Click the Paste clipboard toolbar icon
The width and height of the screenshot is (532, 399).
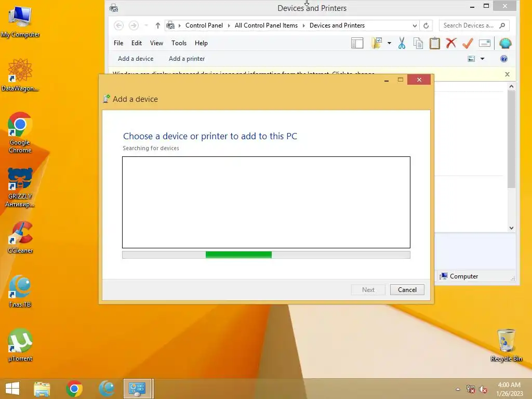(435, 43)
